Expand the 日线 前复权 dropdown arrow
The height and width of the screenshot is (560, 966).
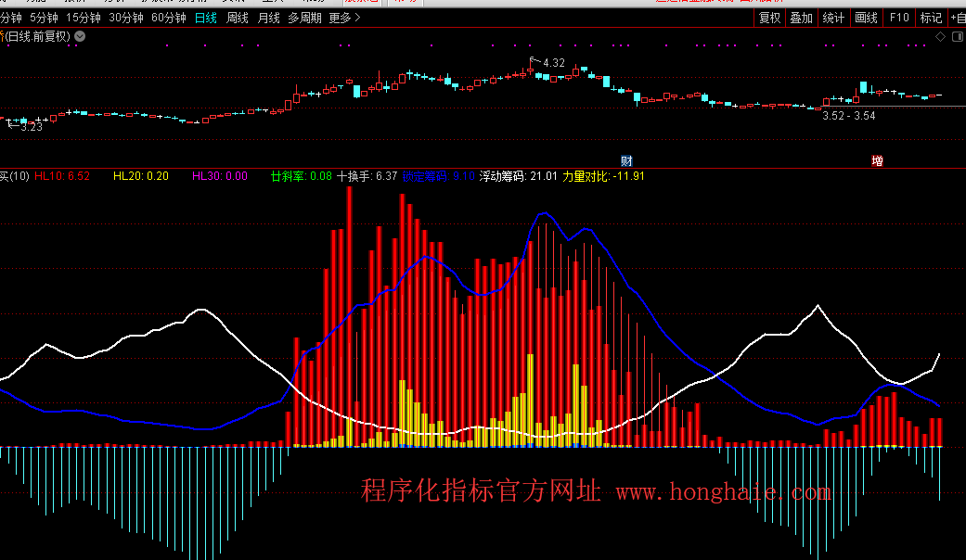(x=79, y=36)
